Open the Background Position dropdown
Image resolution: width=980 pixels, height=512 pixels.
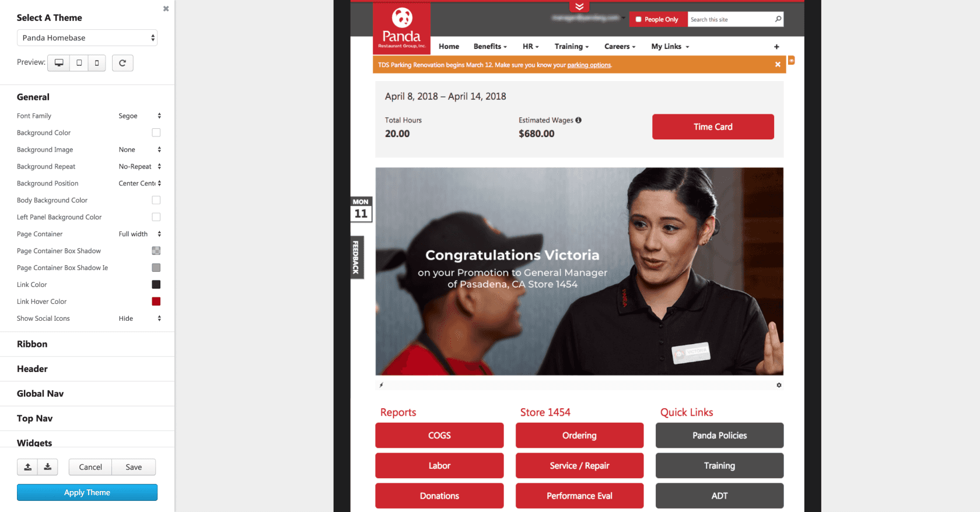point(139,184)
